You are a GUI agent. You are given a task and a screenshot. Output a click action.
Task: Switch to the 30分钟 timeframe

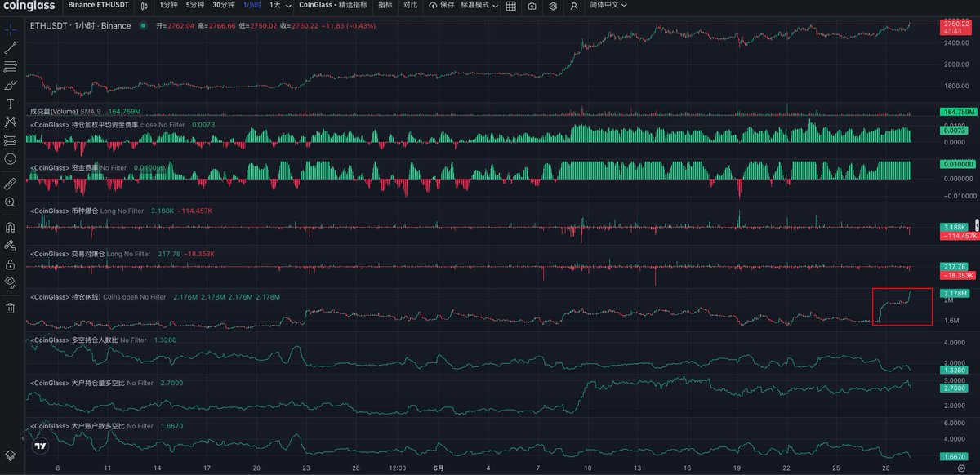pyautogui.click(x=225, y=5)
